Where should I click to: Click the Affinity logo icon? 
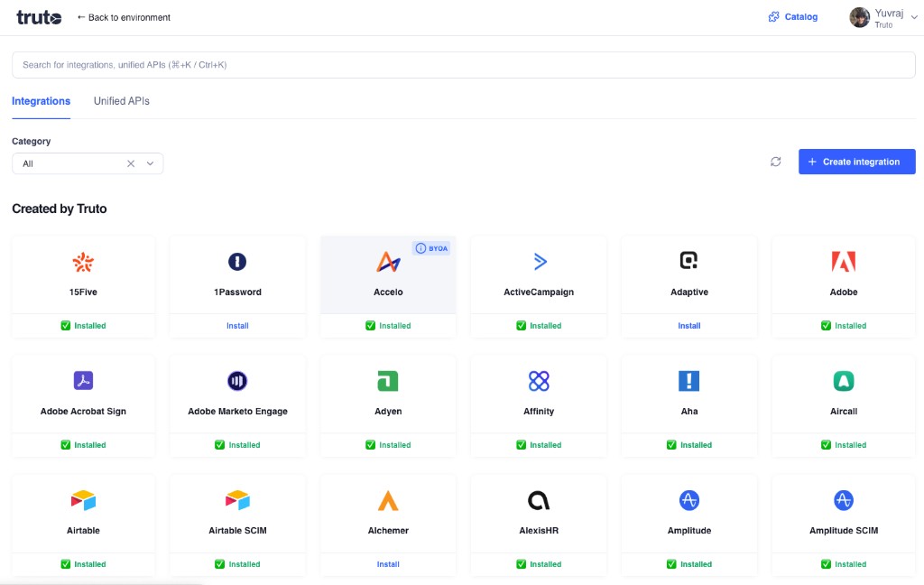[x=539, y=381]
